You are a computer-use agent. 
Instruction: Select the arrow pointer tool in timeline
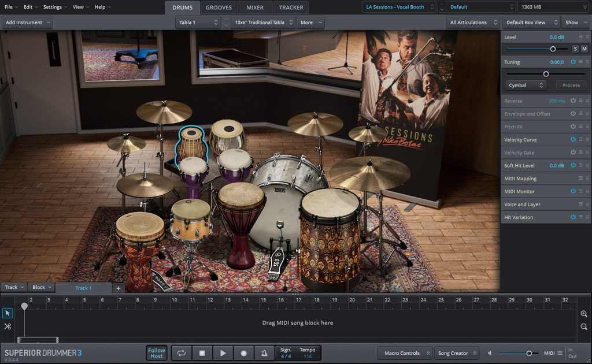coord(8,313)
